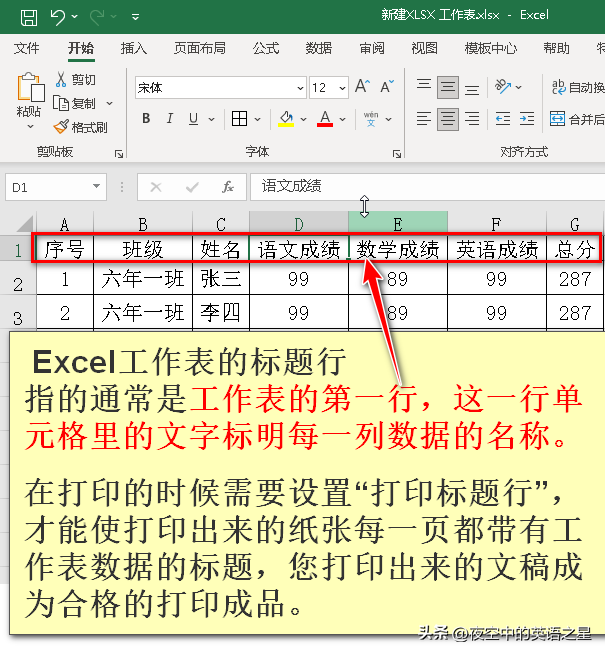
Task: Click the Undo arrow icon
Action: [x=57, y=17]
